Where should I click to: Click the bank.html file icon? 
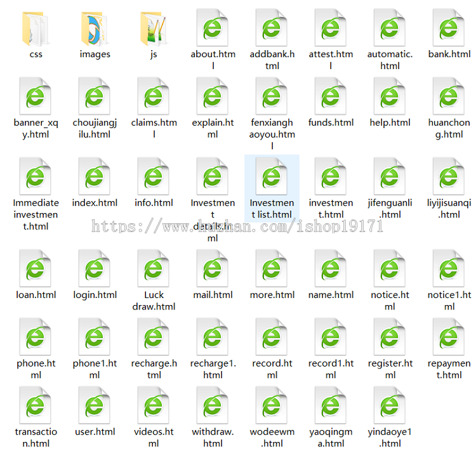(448, 28)
